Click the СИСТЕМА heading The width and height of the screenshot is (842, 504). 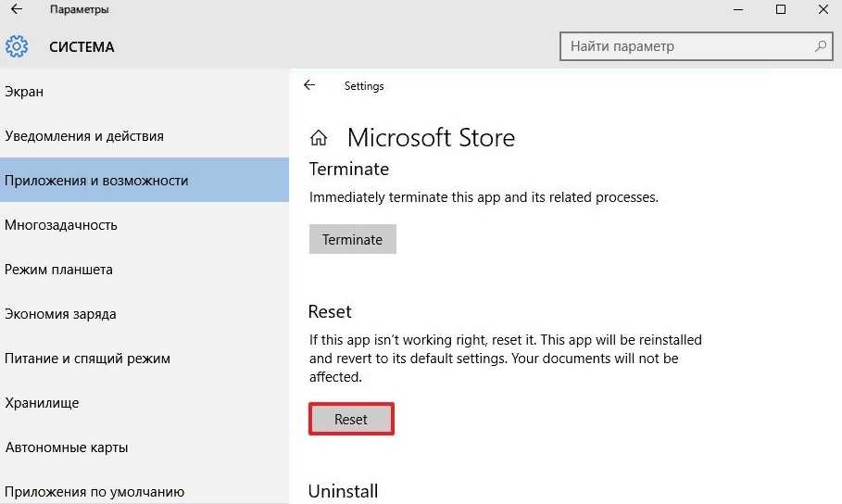(82, 47)
